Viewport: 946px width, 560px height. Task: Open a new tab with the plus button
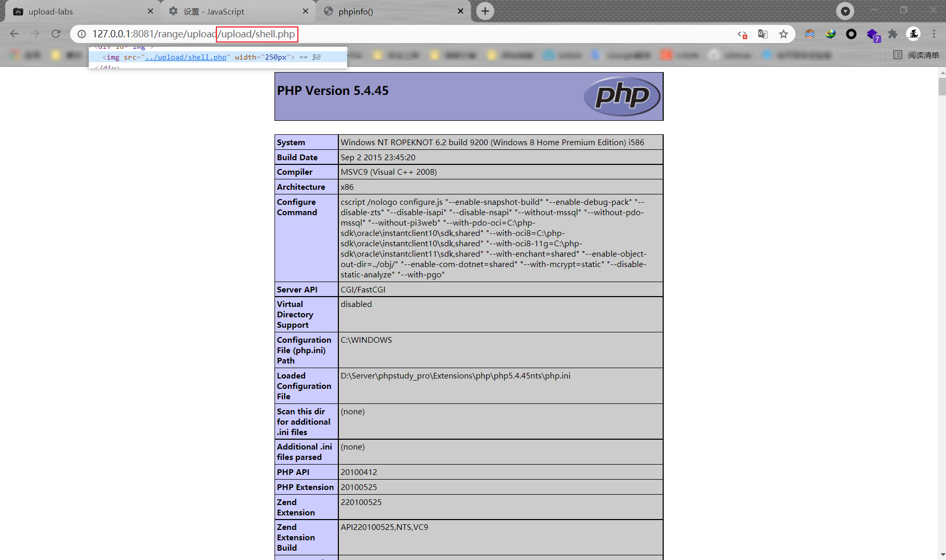coord(485,11)
